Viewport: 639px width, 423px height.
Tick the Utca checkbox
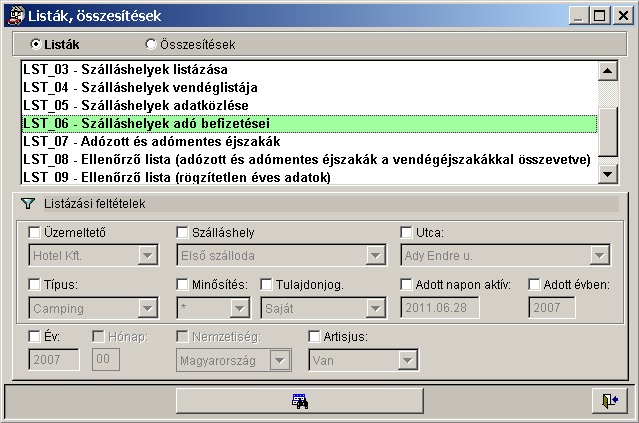point(406,232)
